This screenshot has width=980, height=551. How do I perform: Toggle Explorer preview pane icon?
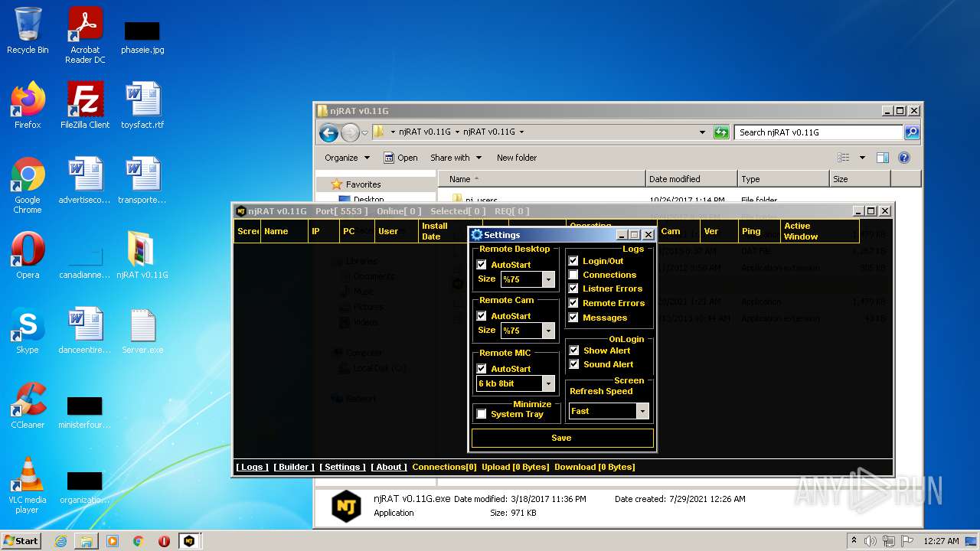click(x=882, y=158)
